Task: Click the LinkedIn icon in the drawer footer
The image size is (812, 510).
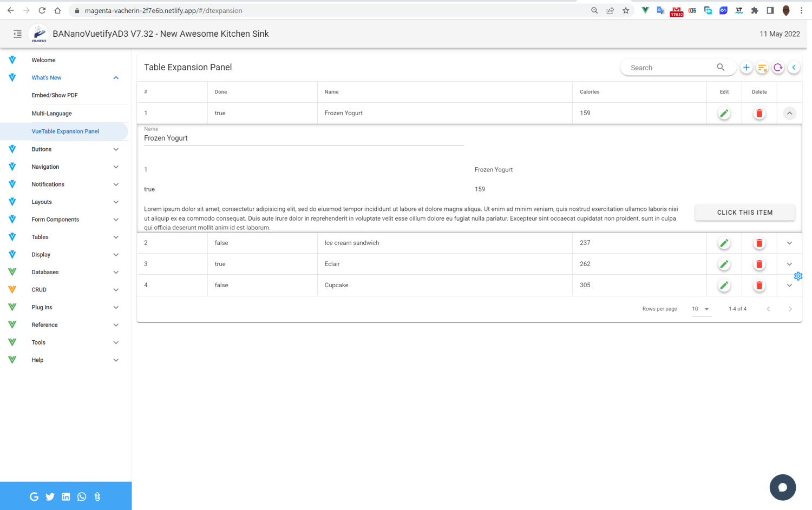Action: 66,496
